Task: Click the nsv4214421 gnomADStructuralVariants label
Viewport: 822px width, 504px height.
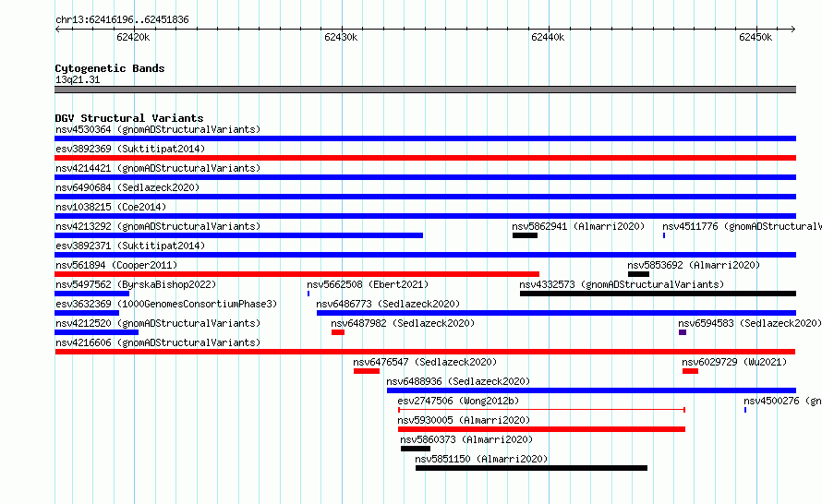Action: pos(158,168)
